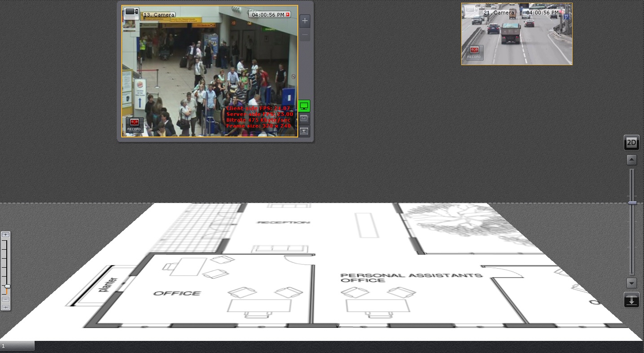Start recording on Camera 13
The image size is (644, 353).
click(134, 124)
